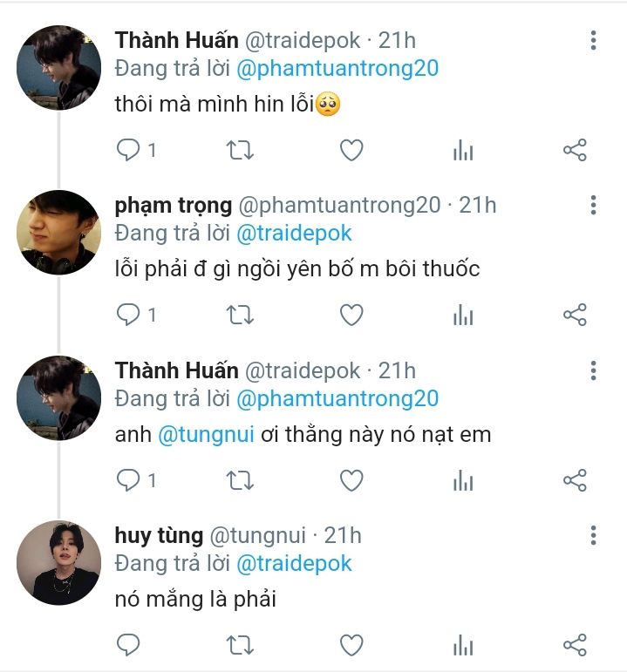Retweet the "thôi mà mình hin lỗi" tweet
Image resolution: width=627 pixels, height=672 pixels.
click(240, 151)
